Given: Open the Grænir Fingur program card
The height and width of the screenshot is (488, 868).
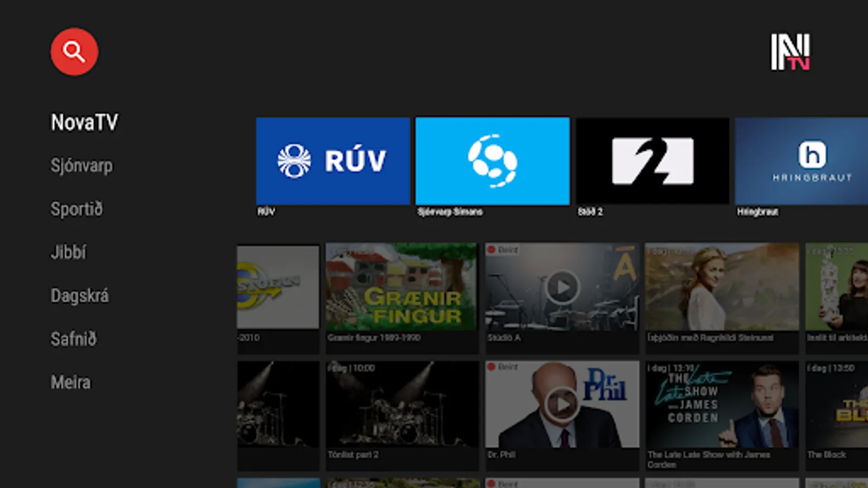Looking at the screenshot, I should (401, 298).
